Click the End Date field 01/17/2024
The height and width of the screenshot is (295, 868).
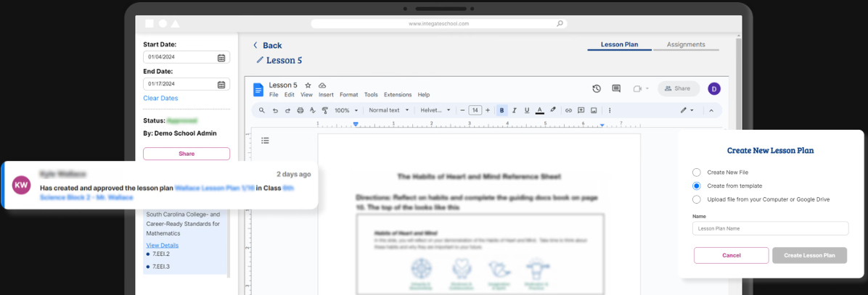187,85
